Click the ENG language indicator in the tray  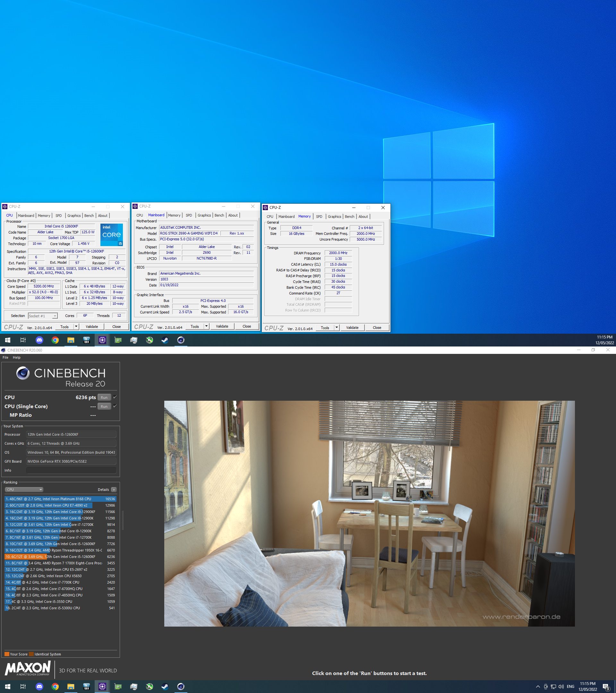[x=570, y=687]
